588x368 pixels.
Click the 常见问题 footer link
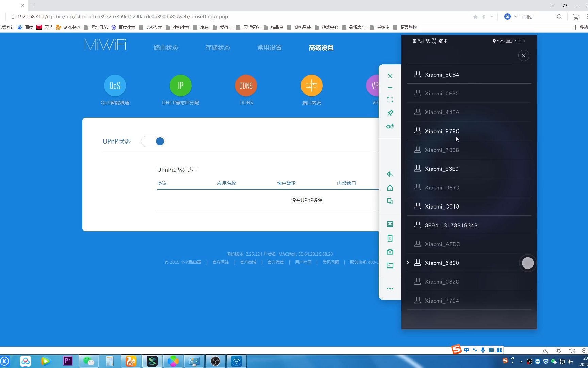[x=331, y=262]
